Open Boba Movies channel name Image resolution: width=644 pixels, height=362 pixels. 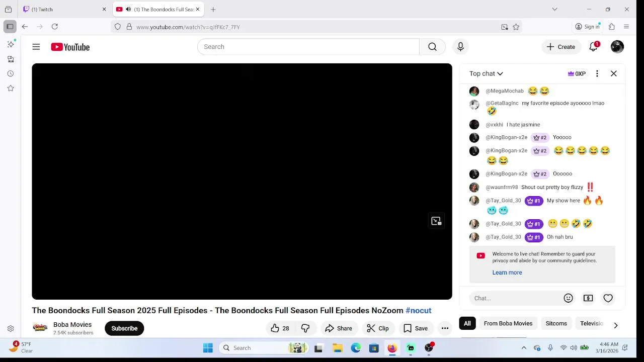point(72,324)
